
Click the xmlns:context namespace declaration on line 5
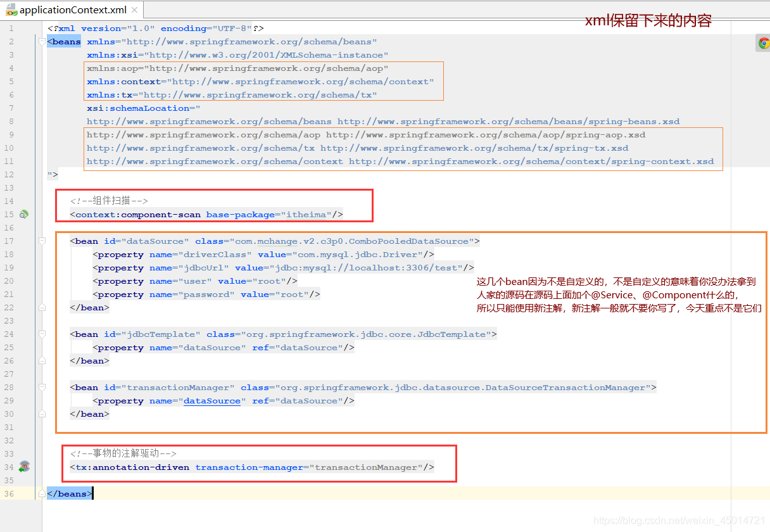(x=260, y=82)
